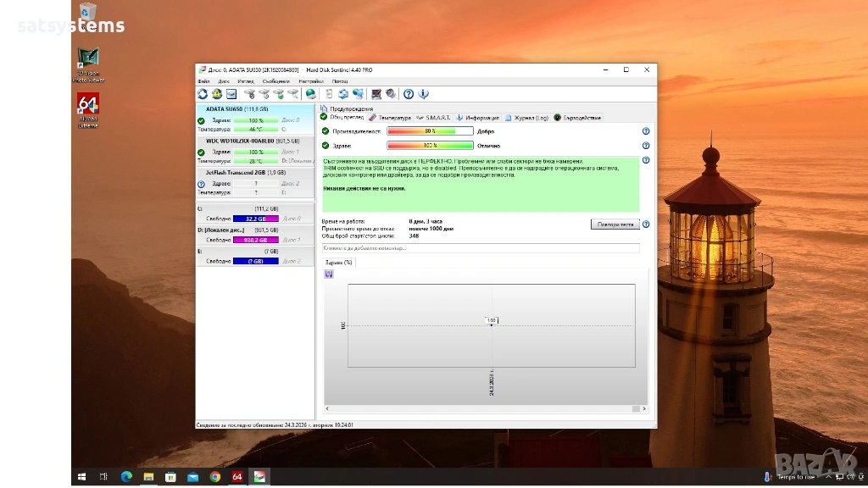Image resolution: width=868 pixels, height=488 pixels.
Task: Click the Повтори теста button
Action: (615, 225)
